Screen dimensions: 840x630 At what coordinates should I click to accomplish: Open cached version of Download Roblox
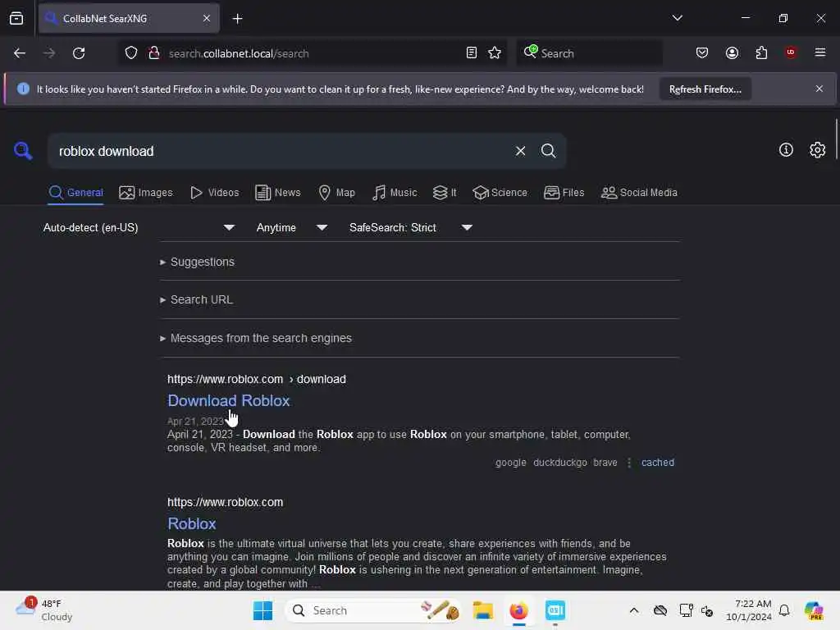click(658, 463)
